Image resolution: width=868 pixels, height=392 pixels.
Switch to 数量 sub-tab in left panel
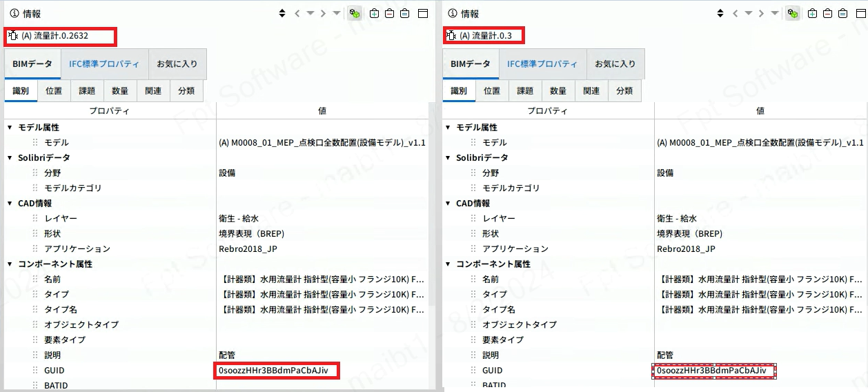tap(120, 90)
